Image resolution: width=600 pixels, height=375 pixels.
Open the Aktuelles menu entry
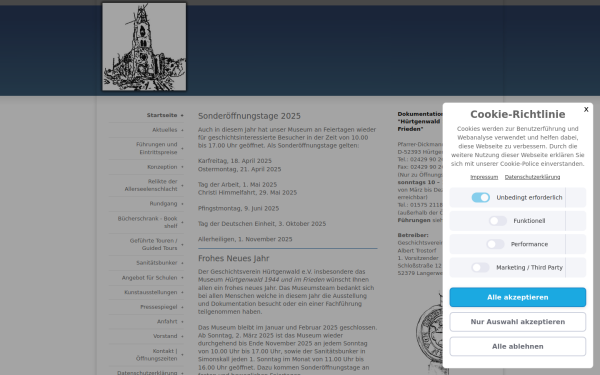pos(165,130)
